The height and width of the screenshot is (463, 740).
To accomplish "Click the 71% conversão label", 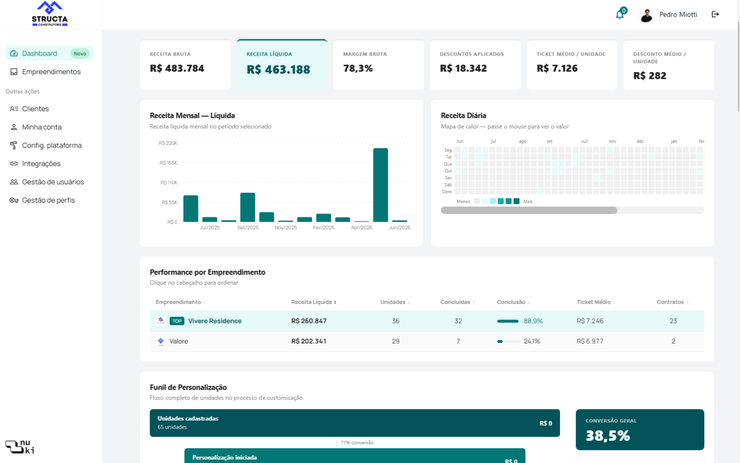I will 357,443.
